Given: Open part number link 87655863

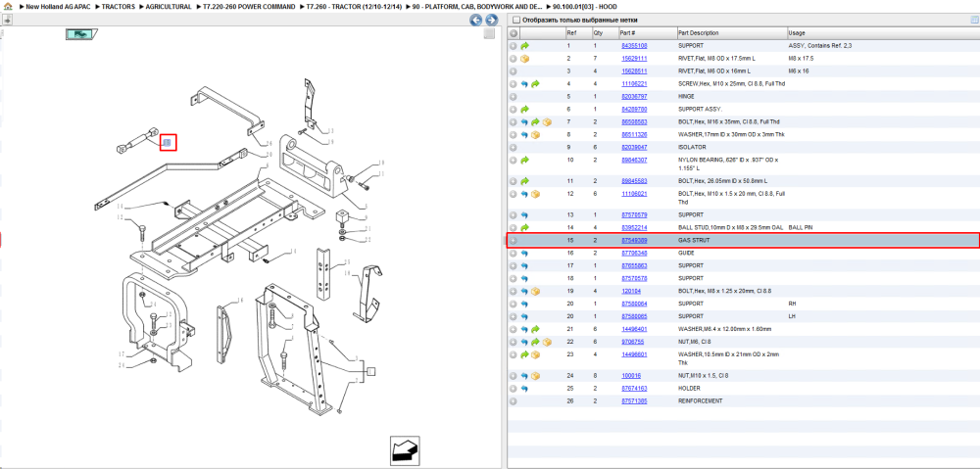Looking at the screenshot, I should pyautogui.click(x=634, y=265).
